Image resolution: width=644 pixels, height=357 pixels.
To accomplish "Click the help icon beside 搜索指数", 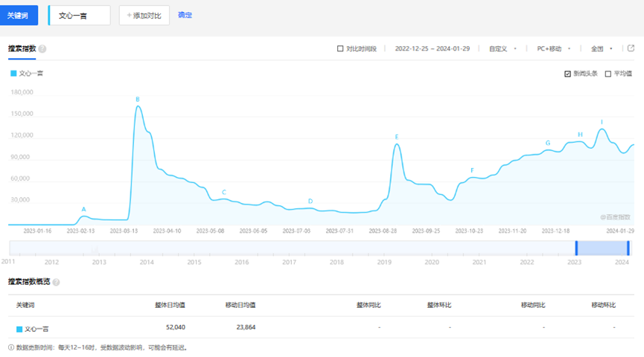I will pyautogui.click(x=42, y=49).
